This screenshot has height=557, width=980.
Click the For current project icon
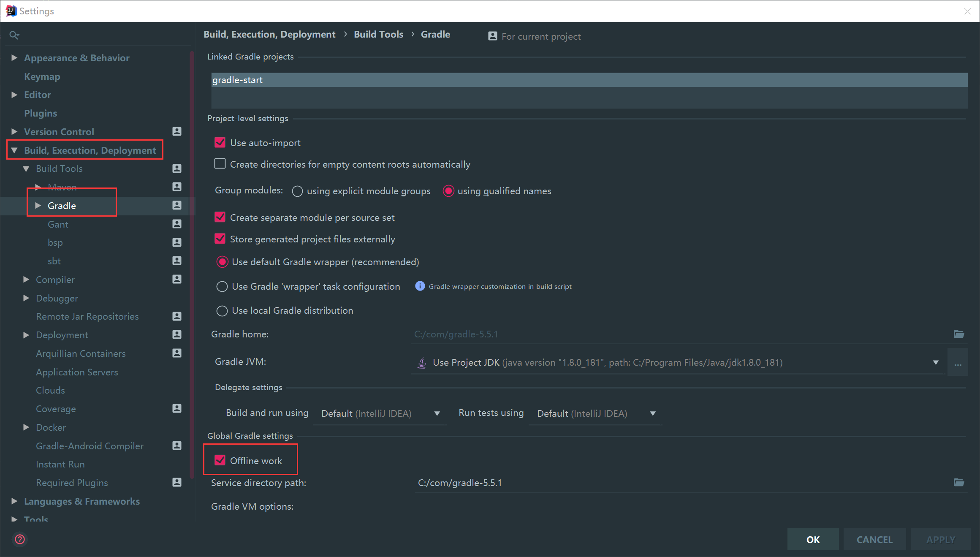[x=492, y=36]
